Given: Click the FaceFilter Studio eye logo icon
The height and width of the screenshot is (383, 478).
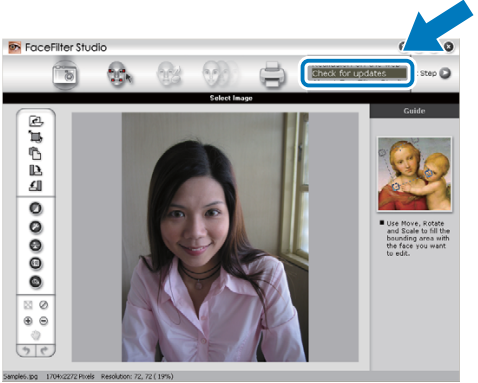Looking at the screenshot, I should [15, 47].
